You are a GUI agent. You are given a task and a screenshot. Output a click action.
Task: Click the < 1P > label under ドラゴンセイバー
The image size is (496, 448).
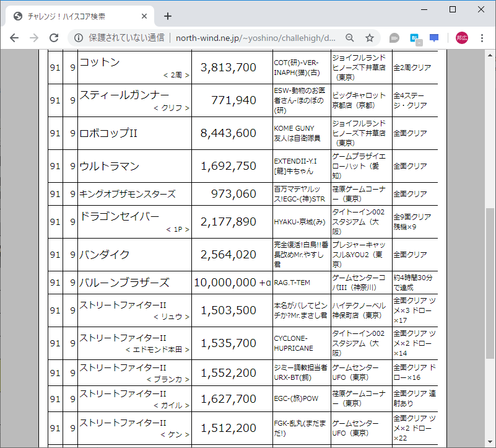[178, 229]
